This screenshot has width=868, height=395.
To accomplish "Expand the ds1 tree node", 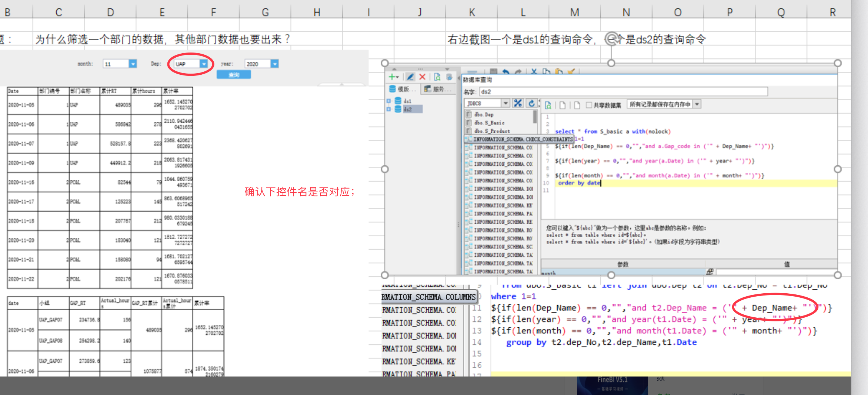I will [x=388, y=101].
